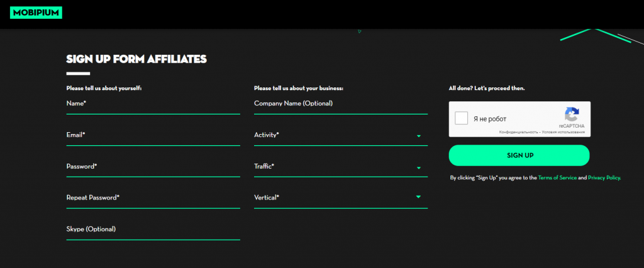The image size is (644, 268).
Task: Click the reCAPTCHA "Условия использования" link
Action: pos(563,132)
